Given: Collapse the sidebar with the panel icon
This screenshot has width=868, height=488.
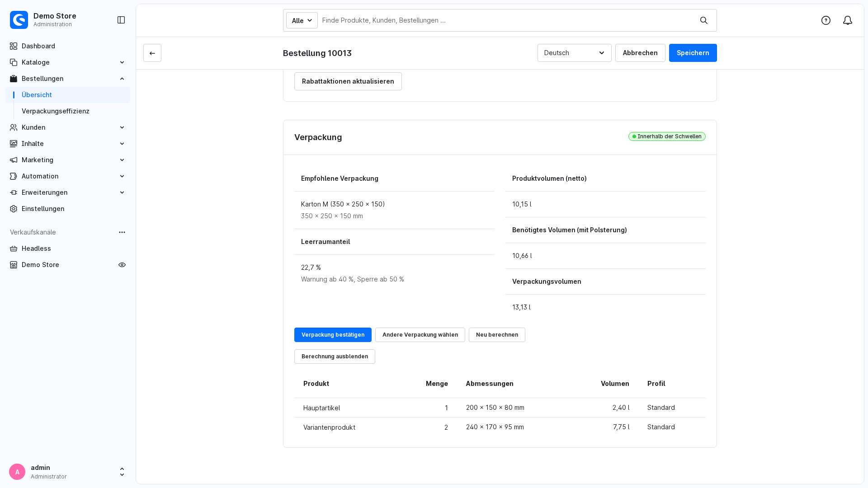Looking at the screenshot, I should 121,20.
